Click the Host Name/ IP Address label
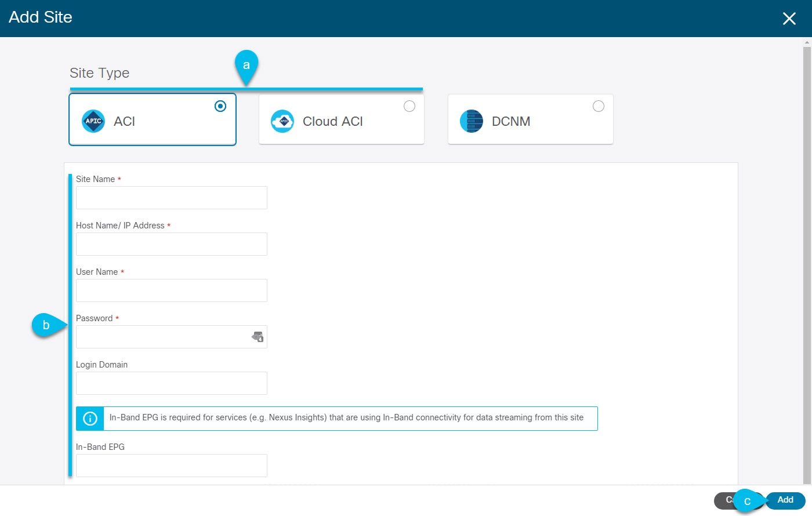This screenshot has width=812, height=516. pyautogui.click(x=120, y=226)
